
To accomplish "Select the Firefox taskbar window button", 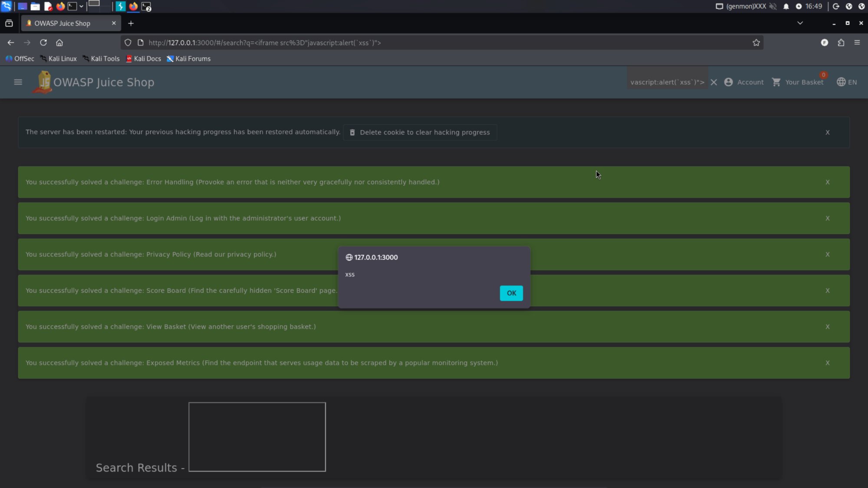I will 133,6.
